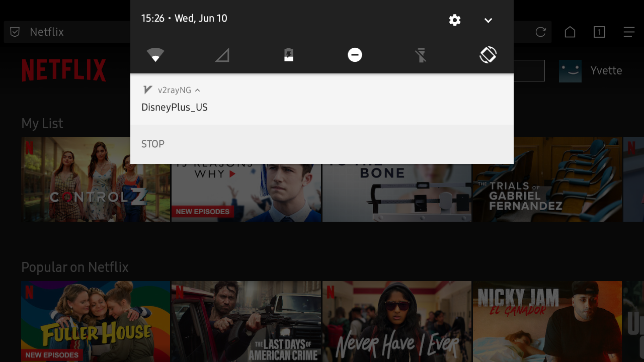644x362 pixels.
Task: Reload the page with refresh icon
Action: tap(541, 32)
